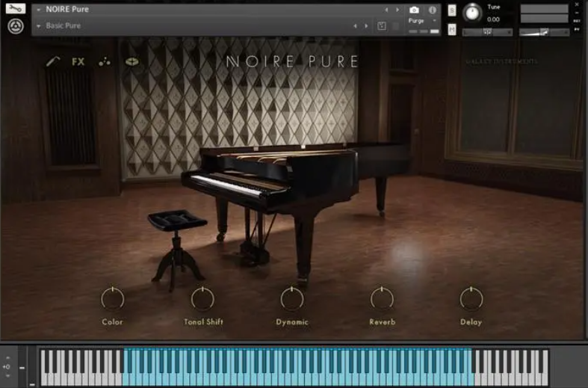Click the Tonal Shift knob
The height and width of the screenshot is (388, 588).
coord(202,299)
